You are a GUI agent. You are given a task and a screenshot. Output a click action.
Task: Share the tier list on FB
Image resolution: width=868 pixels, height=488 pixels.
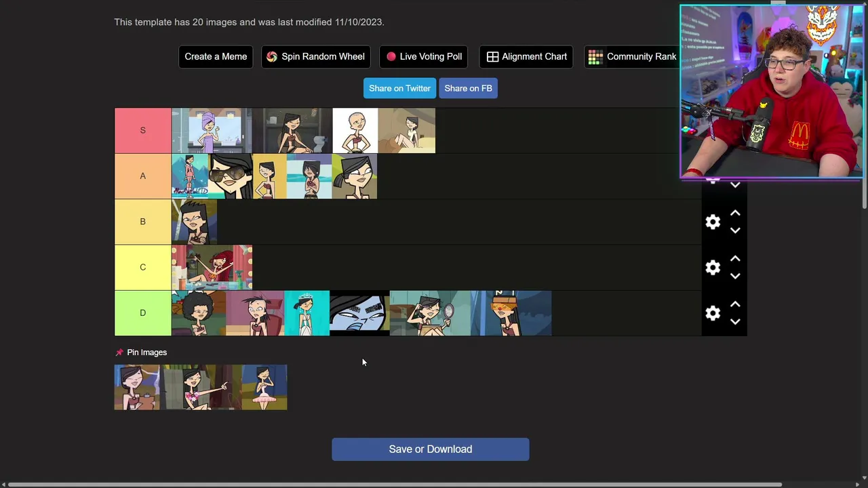pyautogui.click(x=468, y=88)
